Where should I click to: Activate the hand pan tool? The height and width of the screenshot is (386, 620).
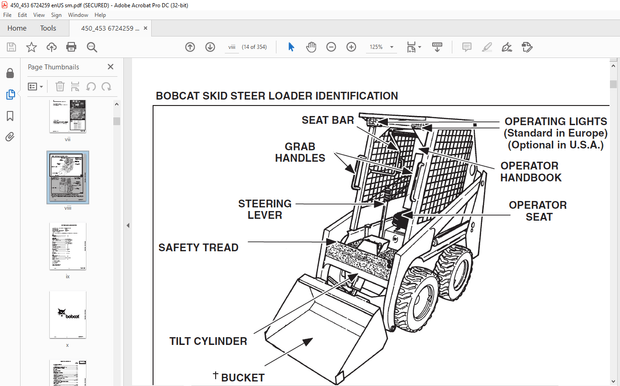tap(311, 47)
